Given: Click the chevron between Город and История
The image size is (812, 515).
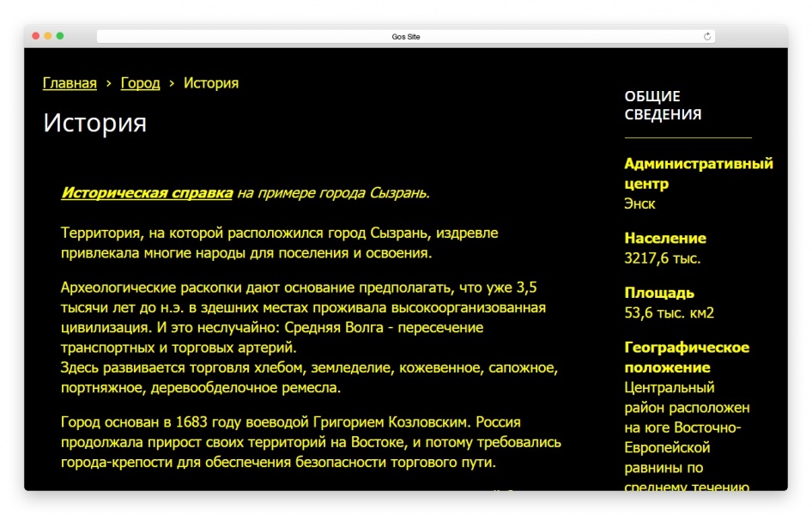Looking at the screenshot, I should point(172,83).
